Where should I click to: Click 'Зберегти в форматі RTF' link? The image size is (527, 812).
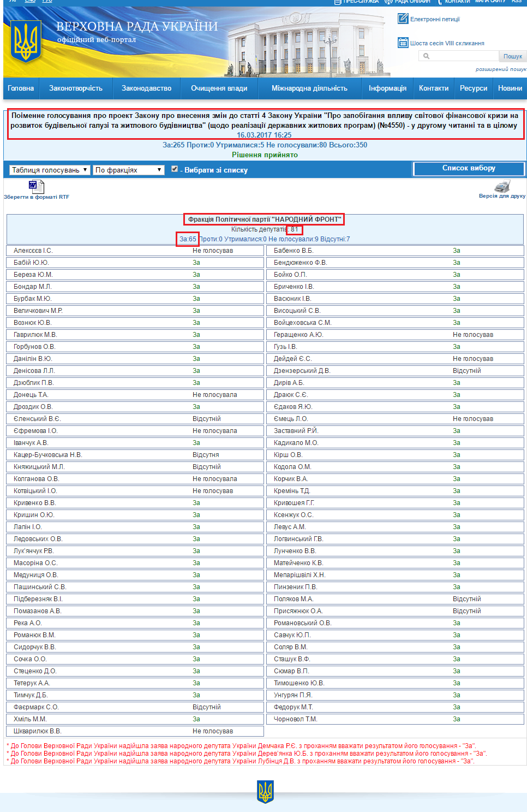[x=37, y=197]
